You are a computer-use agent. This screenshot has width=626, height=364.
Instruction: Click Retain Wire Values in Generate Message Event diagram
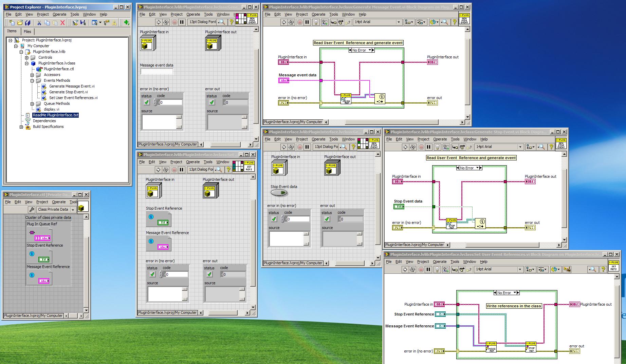pos(325,22)
